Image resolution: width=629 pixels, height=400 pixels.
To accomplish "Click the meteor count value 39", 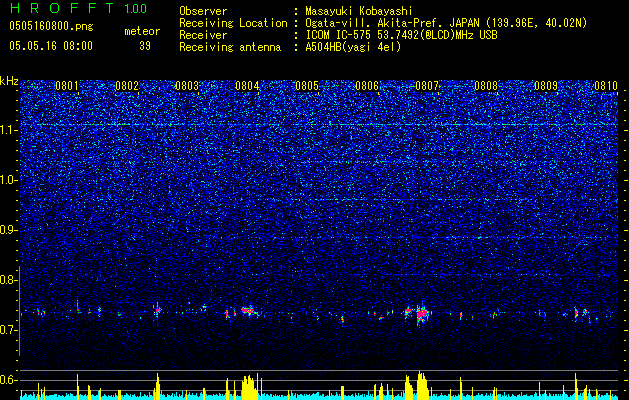I will click(x=145, y=46).
